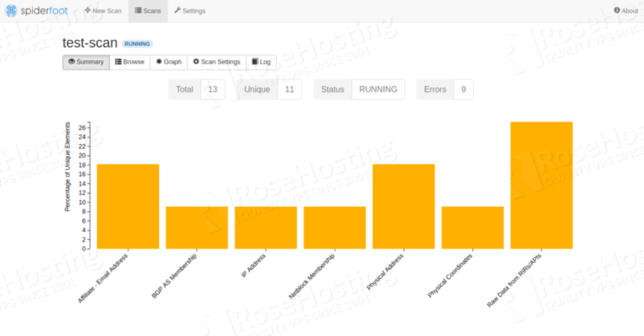Switch to the Browse tab
Viewport: 644px width, 336px height.
point(130,62)
